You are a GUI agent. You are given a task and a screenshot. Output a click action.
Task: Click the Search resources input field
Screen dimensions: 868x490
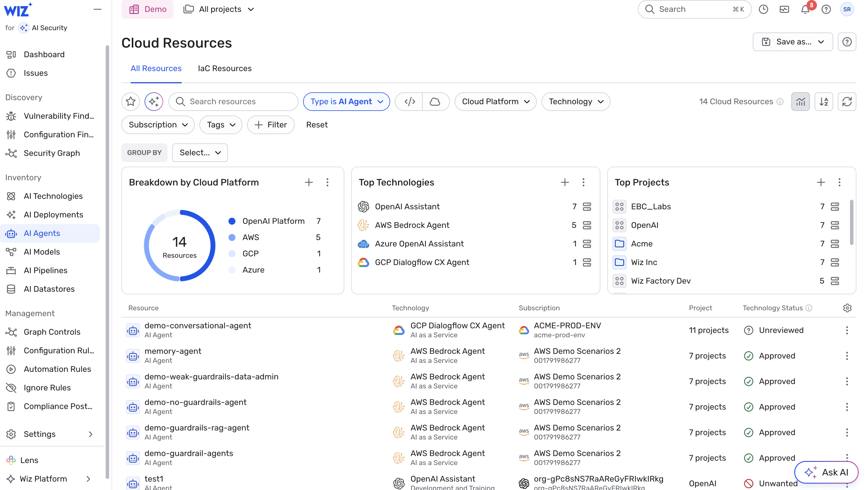[233, 101]
